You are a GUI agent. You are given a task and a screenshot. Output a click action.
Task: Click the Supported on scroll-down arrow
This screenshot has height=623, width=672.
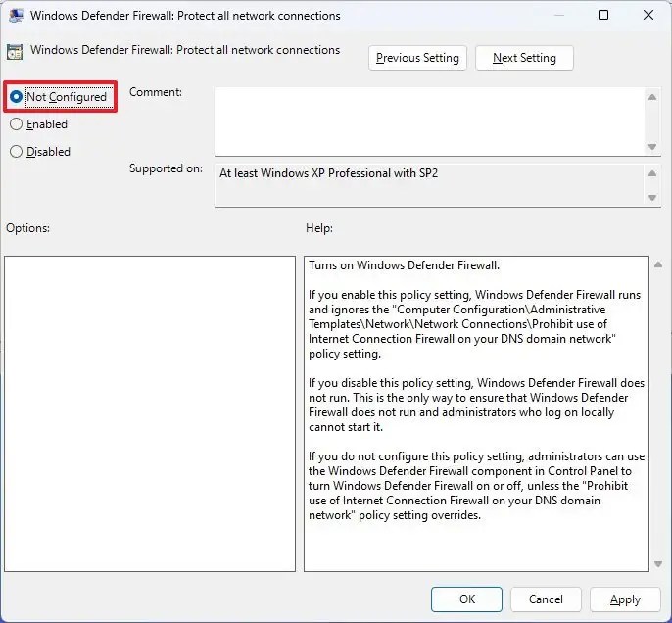tap(652, 198)
